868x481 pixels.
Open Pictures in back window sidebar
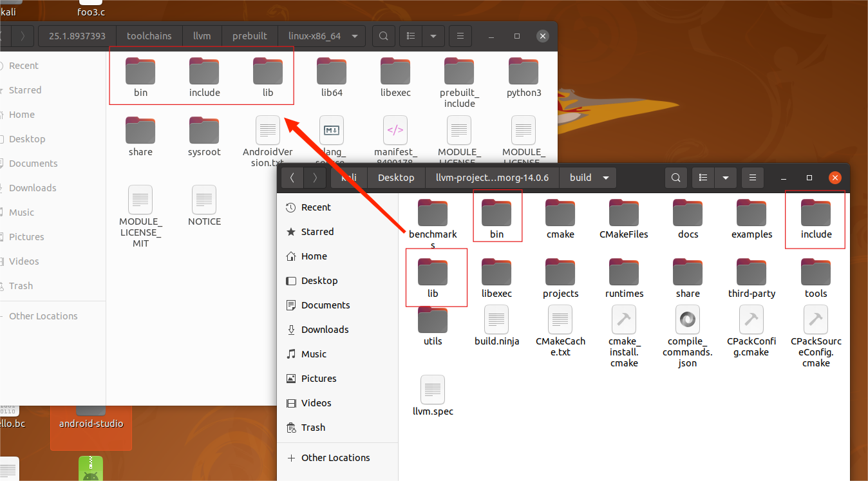coord(52,237)
